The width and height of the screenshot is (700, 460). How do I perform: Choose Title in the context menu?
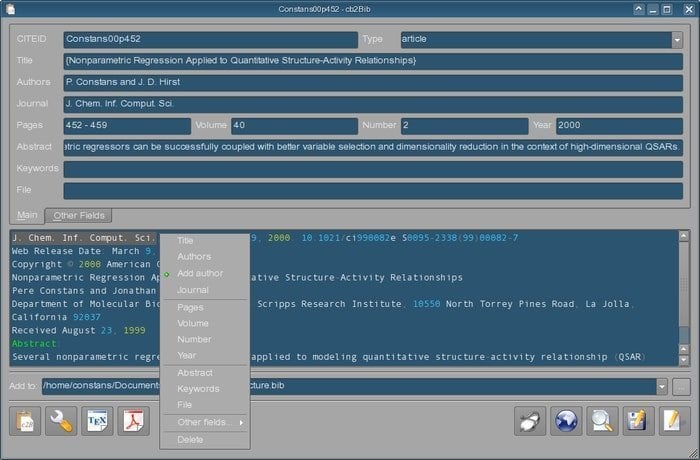[x=205, y=240]
